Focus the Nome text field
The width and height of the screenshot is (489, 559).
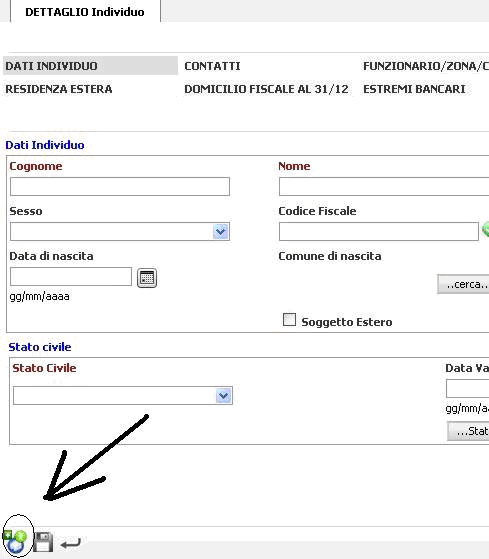pyautogui.click(x=384, y=186)
